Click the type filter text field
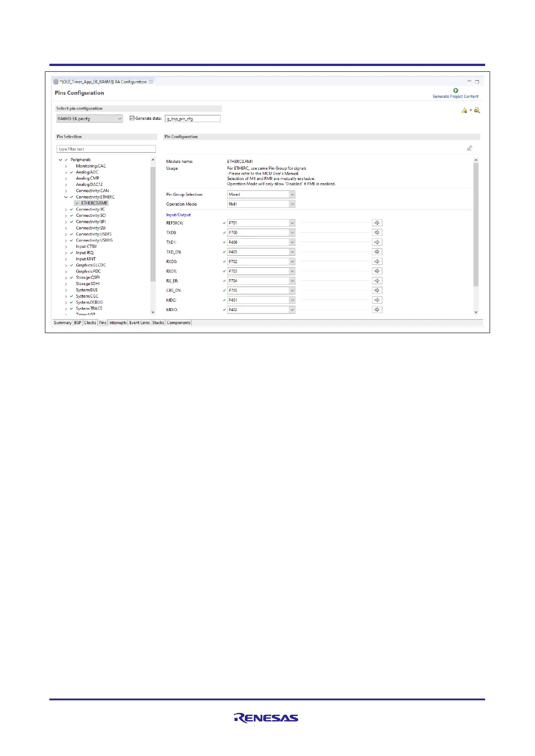The height and width of the screenshot is (756, 535). coord(106,149)
